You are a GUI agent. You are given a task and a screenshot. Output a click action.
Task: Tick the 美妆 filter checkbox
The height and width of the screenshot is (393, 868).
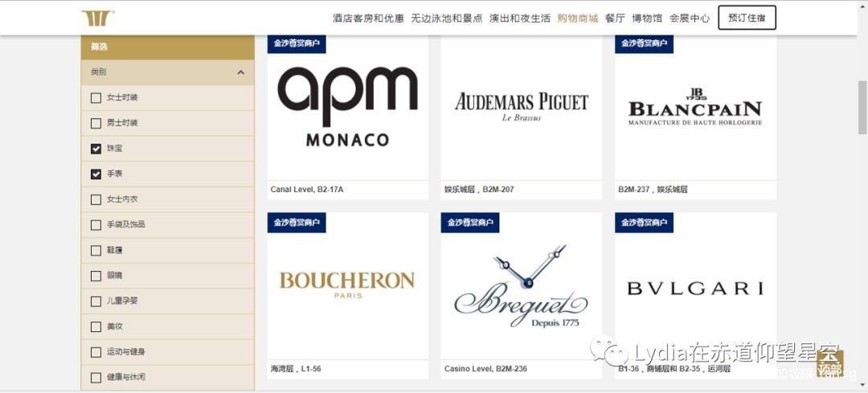(x=96, y=326)
